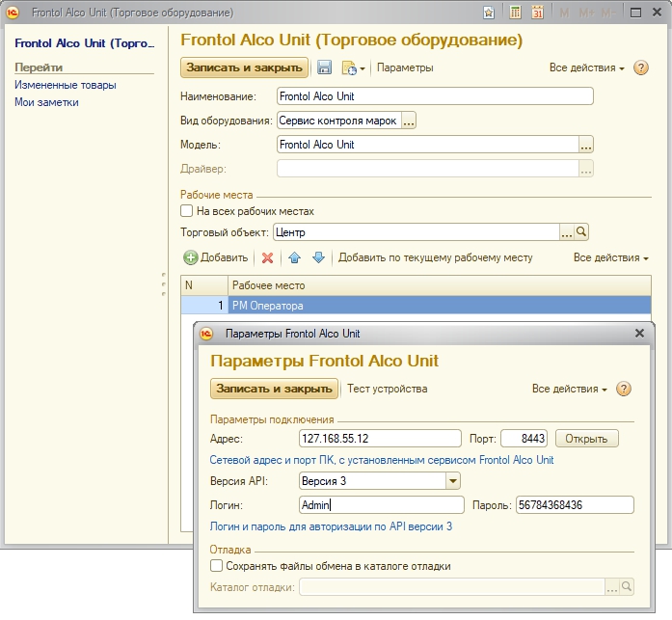
Task: Move the row up with the blue arrow
Action: (x=294, y=257)
